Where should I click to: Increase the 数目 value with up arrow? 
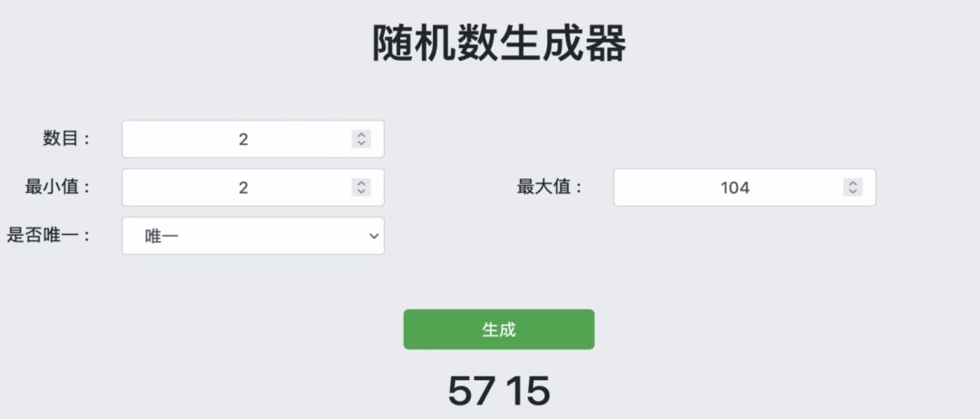(x=361, y=135)
